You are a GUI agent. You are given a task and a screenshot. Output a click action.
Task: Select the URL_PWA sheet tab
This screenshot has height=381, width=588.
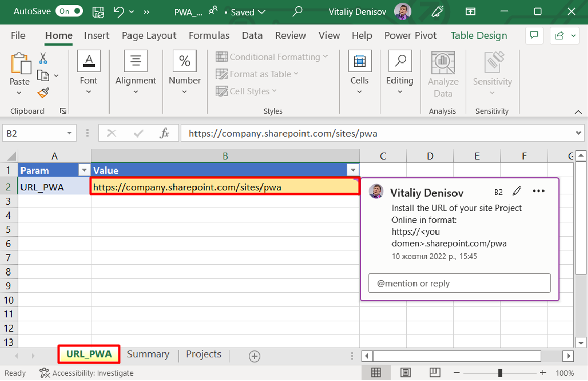click(89, 354)
